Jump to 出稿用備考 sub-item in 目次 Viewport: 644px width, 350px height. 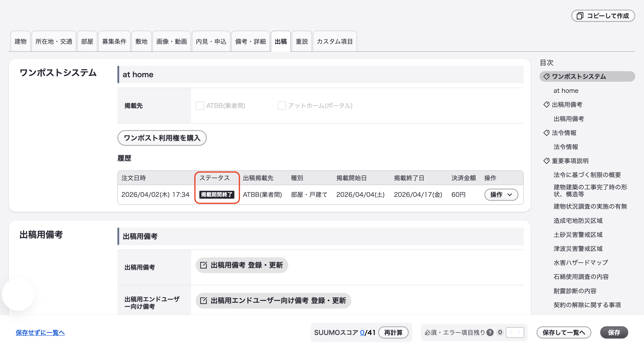click(x=569, y=119)
